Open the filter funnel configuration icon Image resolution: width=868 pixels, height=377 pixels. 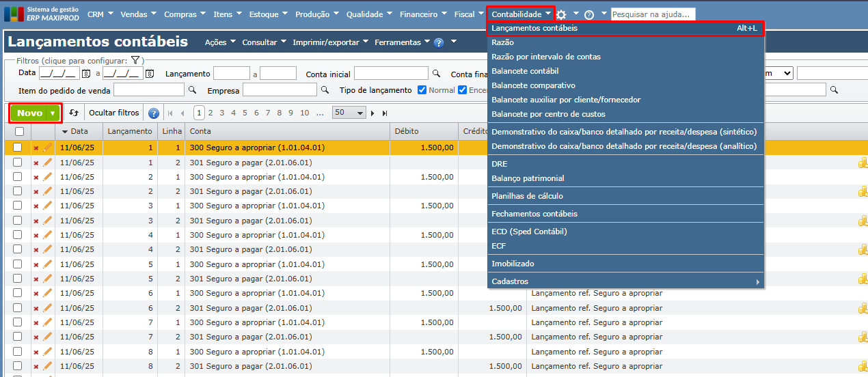point(135,61)
